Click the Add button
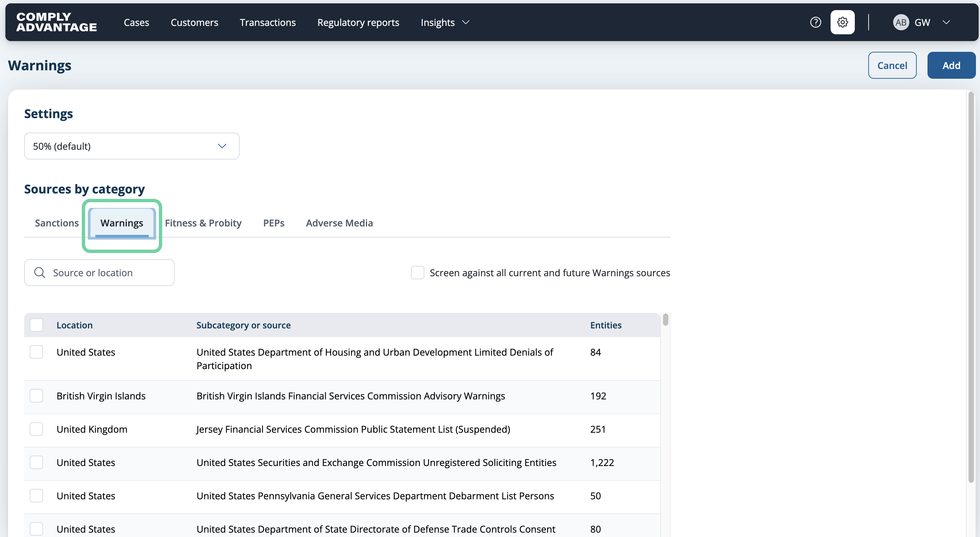The height and width of the screenshot is (537, 980). click(951, 65)
